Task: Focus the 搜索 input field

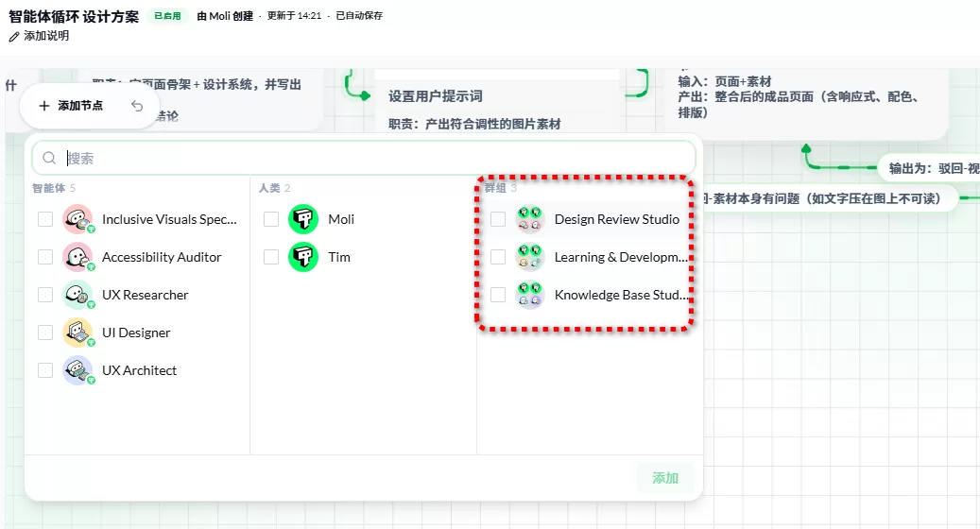Action: coord(364,158)
